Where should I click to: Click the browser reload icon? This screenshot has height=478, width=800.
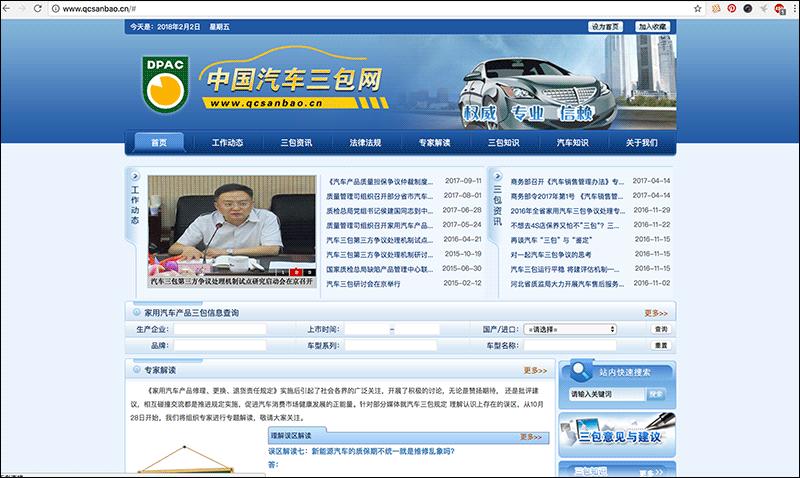(37, 8)
